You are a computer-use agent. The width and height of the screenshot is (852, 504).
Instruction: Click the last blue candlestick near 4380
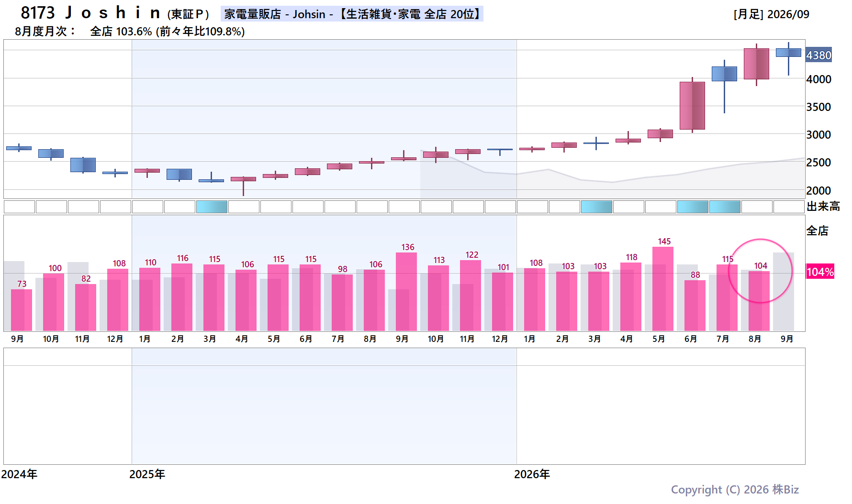click(x=788, y=53)
